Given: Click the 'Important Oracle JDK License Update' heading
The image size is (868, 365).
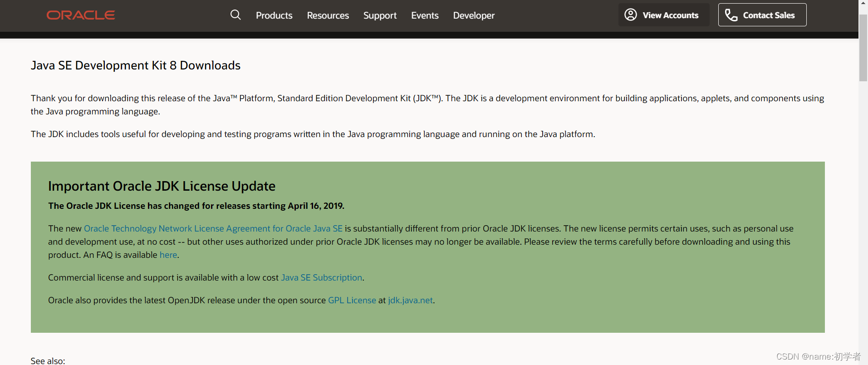Looking at the screenshot, I should 162,186.
